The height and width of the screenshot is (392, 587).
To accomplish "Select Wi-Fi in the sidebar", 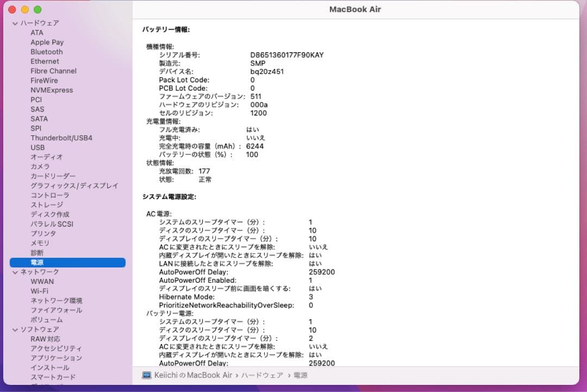I will click(x=39, y=291).
